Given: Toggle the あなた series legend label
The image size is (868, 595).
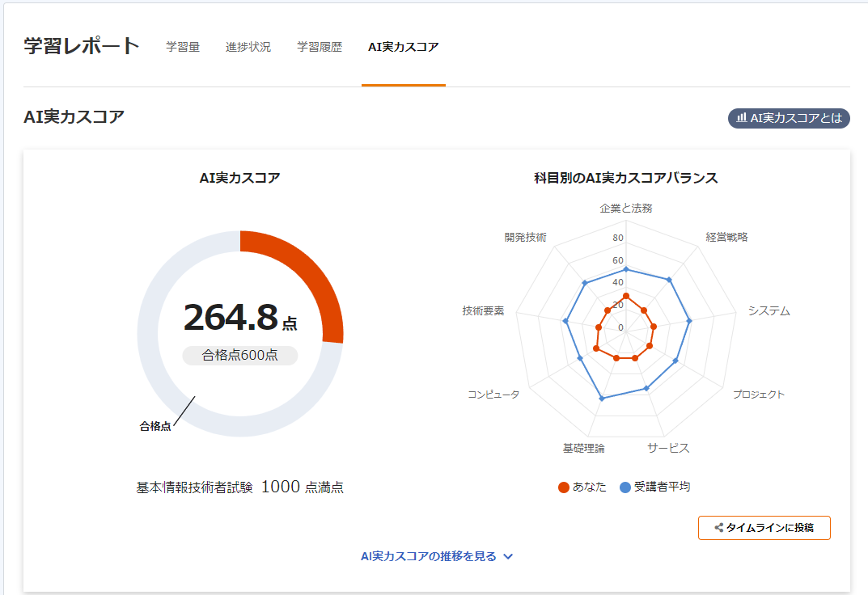Looking at the screenshot, I should (589, 487).
